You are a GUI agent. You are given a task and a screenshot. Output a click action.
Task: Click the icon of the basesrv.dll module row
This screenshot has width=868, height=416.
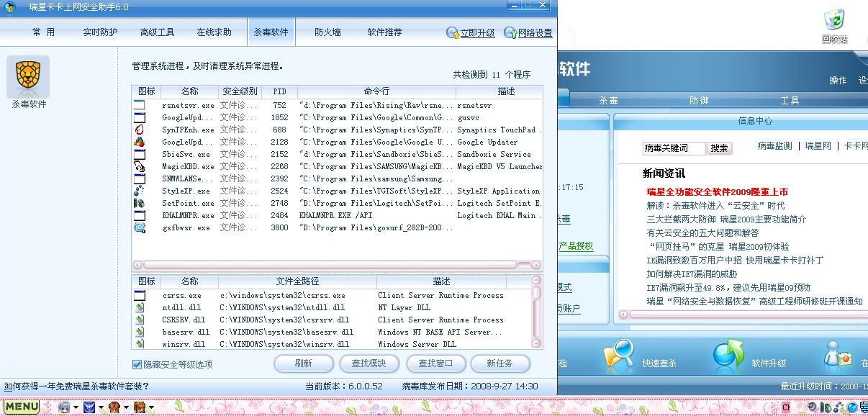pos(140,332)
